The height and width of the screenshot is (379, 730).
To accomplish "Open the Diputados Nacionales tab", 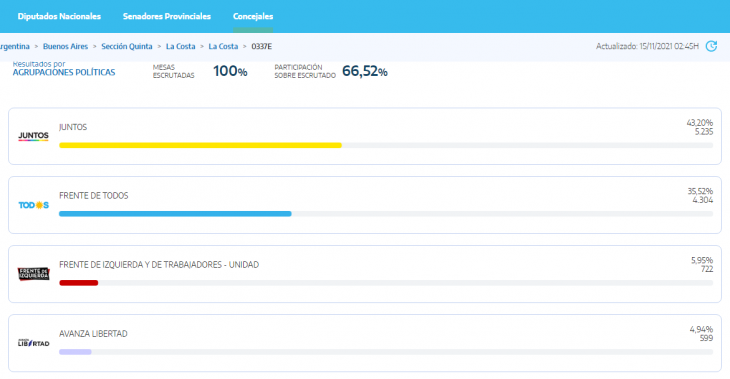I will click(59, 16).
